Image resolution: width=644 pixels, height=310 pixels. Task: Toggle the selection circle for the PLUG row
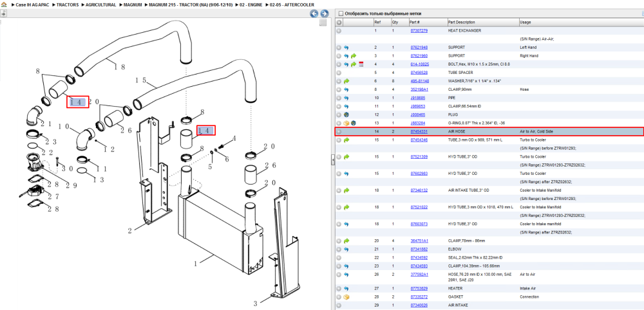pos(339,115)
